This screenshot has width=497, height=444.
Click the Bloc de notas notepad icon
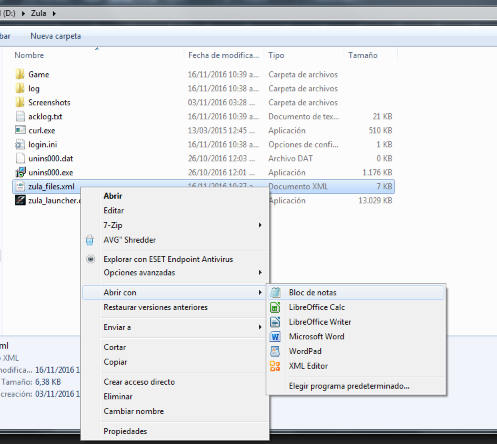(275, 292)
